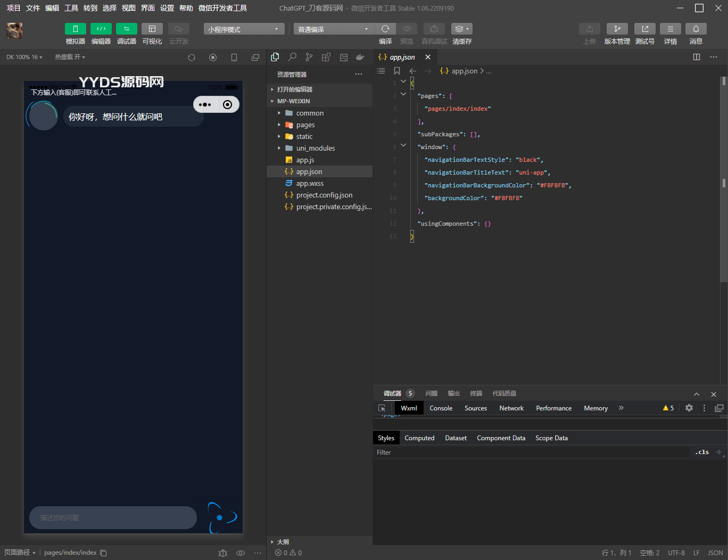Screen dimensions: 728x560
Task: Toggle the .cls class editor button
Action: click(x=702, y=452)
